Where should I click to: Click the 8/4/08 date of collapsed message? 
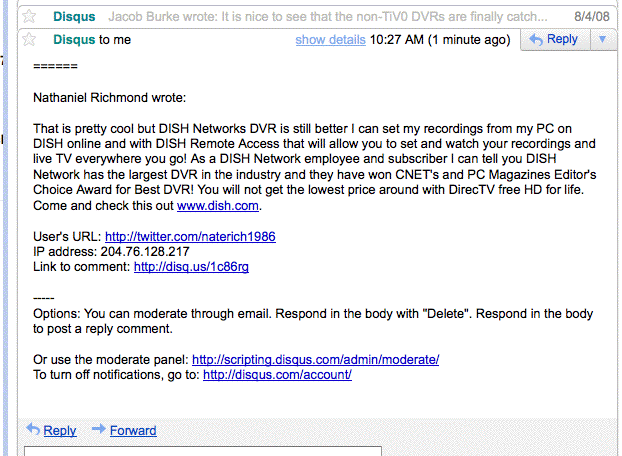[590, 17]
